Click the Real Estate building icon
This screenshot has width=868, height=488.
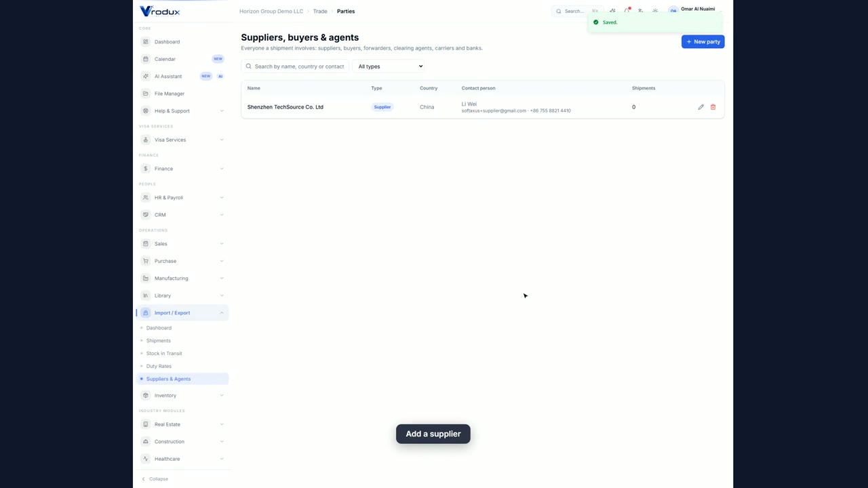(x=146, y=424)
